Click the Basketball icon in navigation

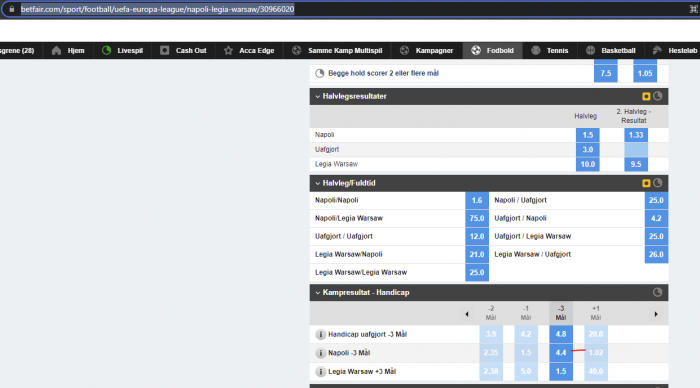(x=591, y=50)
